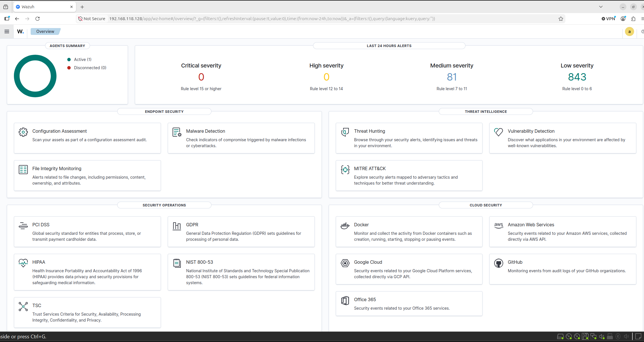The height and width of the screenshot is (342, 644).
Task: Click in the browser address bar
Action: pos(321,19)
